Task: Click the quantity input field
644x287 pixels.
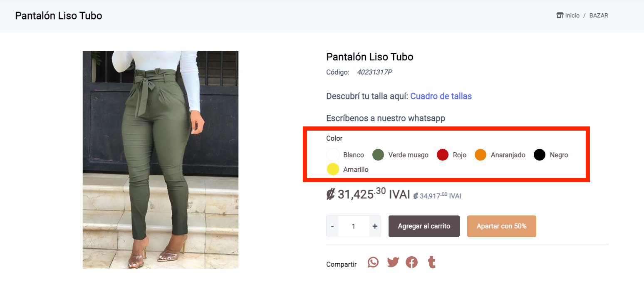Action: tap(354, 226)
